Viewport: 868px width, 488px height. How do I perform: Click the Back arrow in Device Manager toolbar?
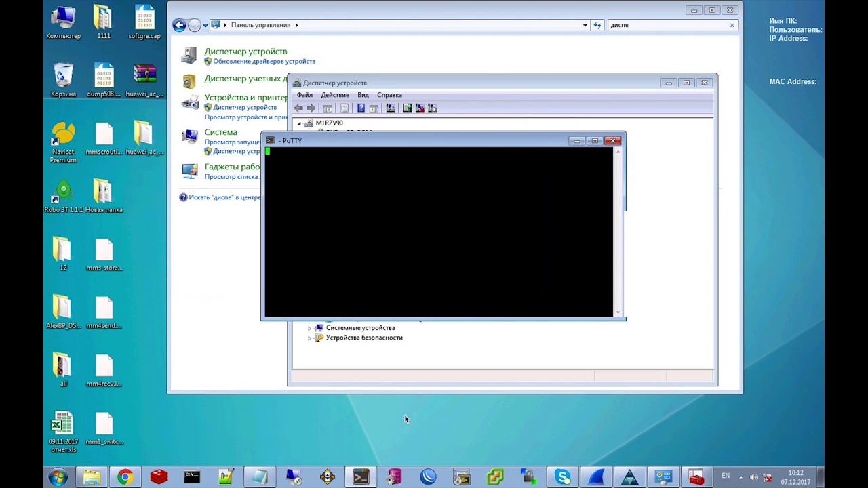coord(298,108)
